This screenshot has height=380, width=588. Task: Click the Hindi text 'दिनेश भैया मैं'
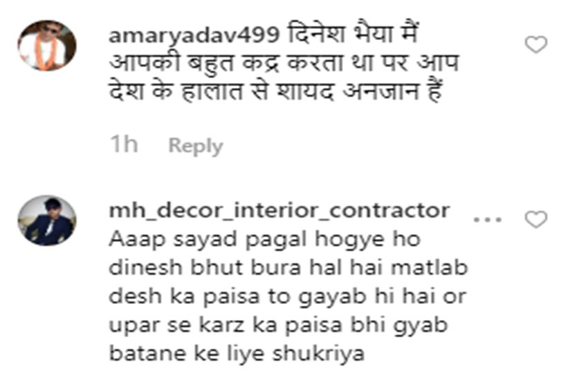pyautogui.click(x=353, y=35)
